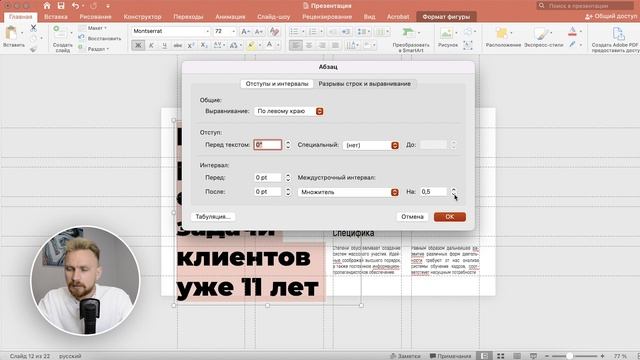Image resolution: width=640 pixels, height=360 pixels.
Task: Toggle bold Ж formatting
Action: pyautogui.click(x=138, y=45)
